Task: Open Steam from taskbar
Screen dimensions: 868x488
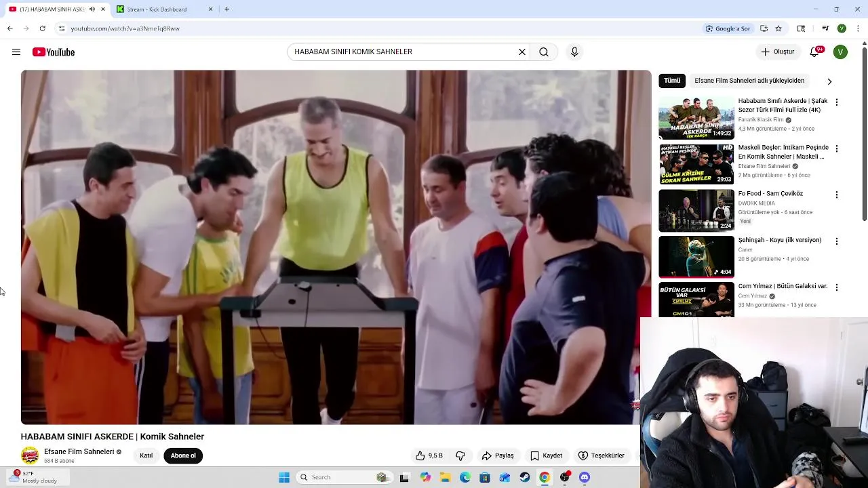Action: (525, 477)
